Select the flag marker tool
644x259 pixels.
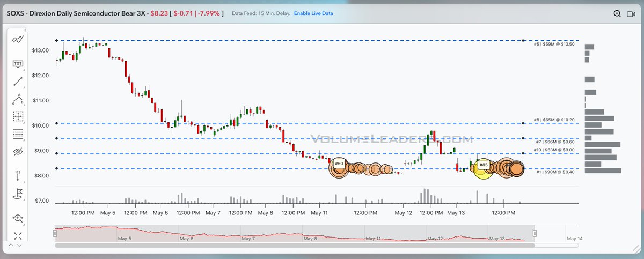(x=18, y=194)
